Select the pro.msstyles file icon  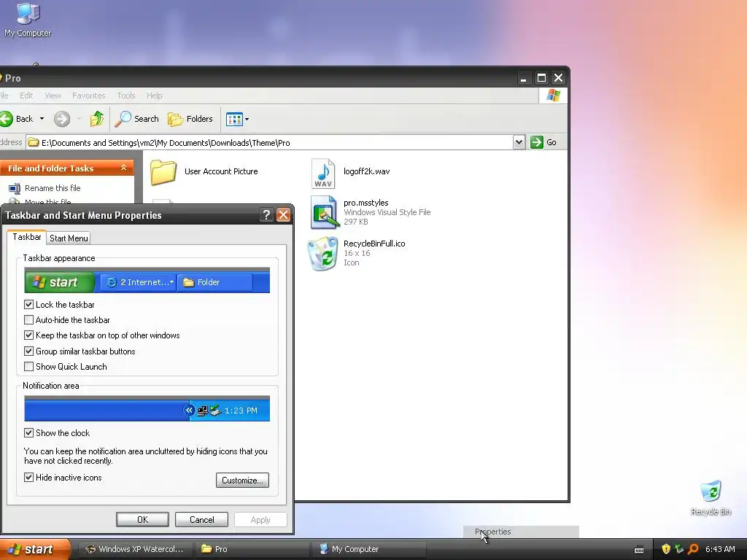point(325,212)
